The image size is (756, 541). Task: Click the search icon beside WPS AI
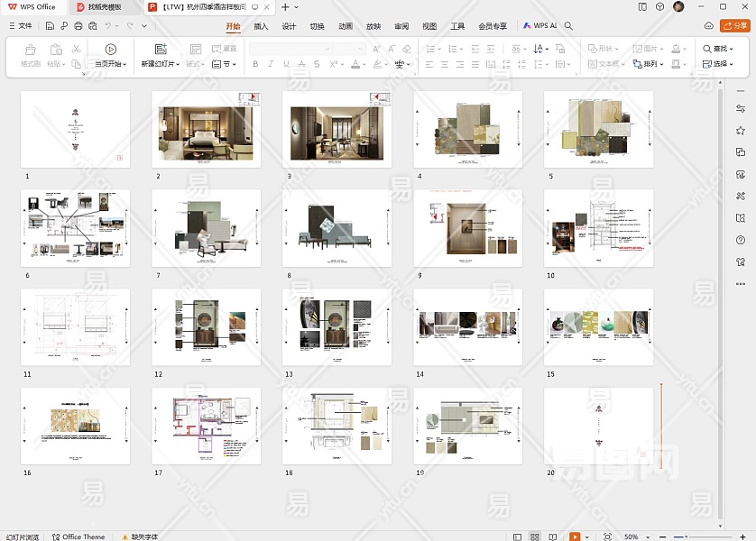(568, 27)
